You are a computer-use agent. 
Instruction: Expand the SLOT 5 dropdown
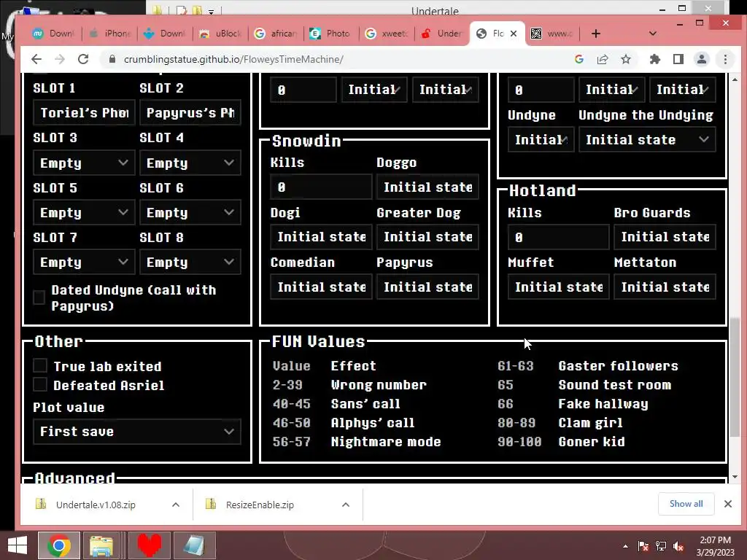pos(84,212)
